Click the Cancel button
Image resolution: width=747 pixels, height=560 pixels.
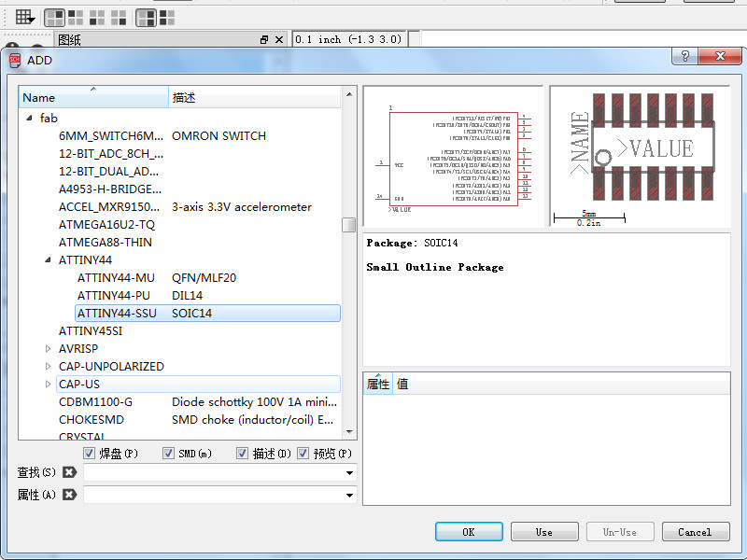coord(696,532)
